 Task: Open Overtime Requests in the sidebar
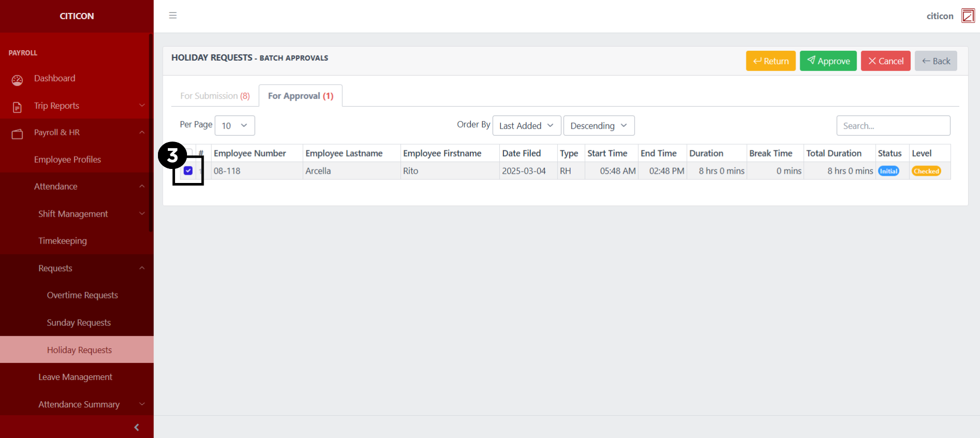82,295
